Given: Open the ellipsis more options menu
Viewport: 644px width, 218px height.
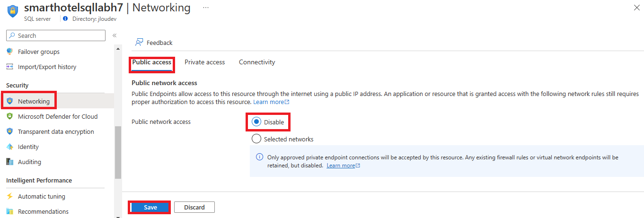Looking at the screenshot, I should 206,8.
